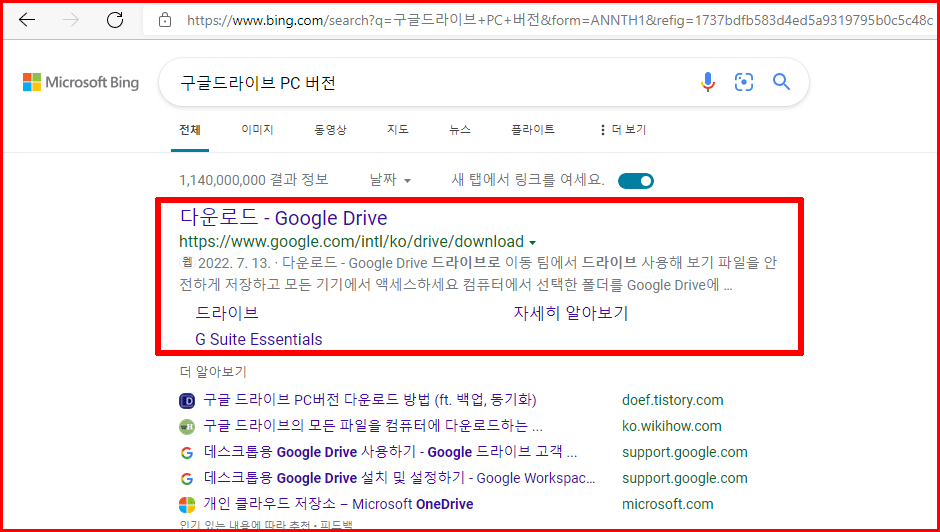Image resolution: width=940 pixels, height=532 pixels.
Task: Open the 다운로드 - Google Drive result title
Action: pos(283,218)
